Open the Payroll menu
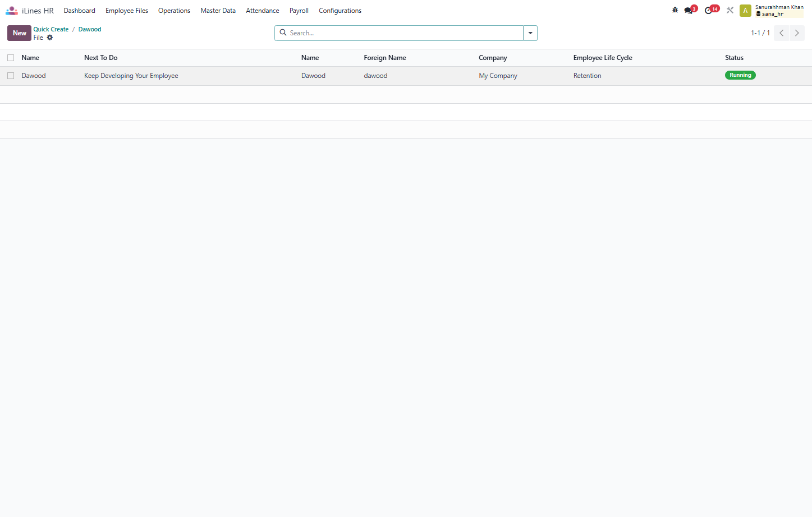The height and width of the screenshot is (517, 812). pos(299,11)
